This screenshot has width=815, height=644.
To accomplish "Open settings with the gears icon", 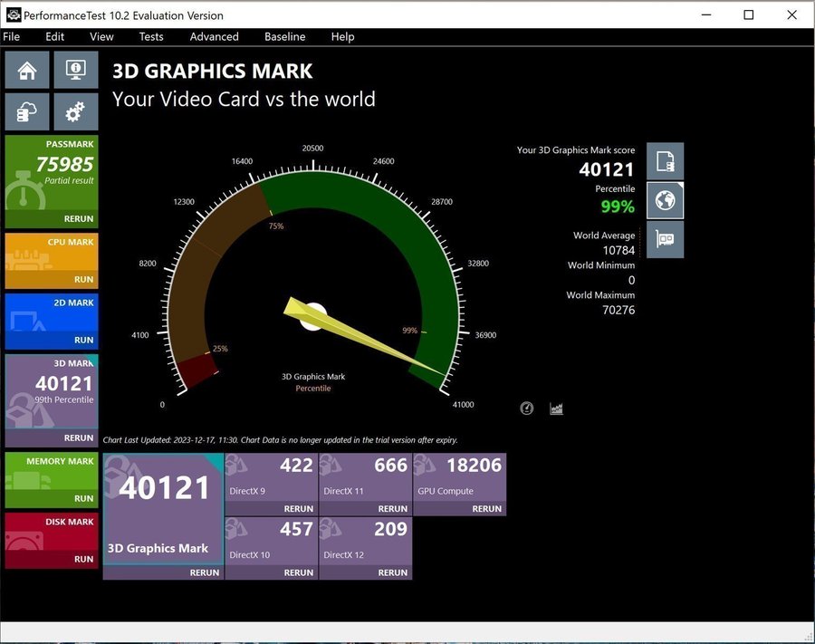I will click(x=76, y=112).
